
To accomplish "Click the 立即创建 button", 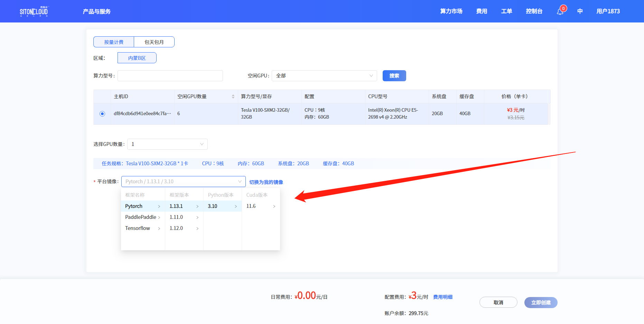I will tap(541, 303).
